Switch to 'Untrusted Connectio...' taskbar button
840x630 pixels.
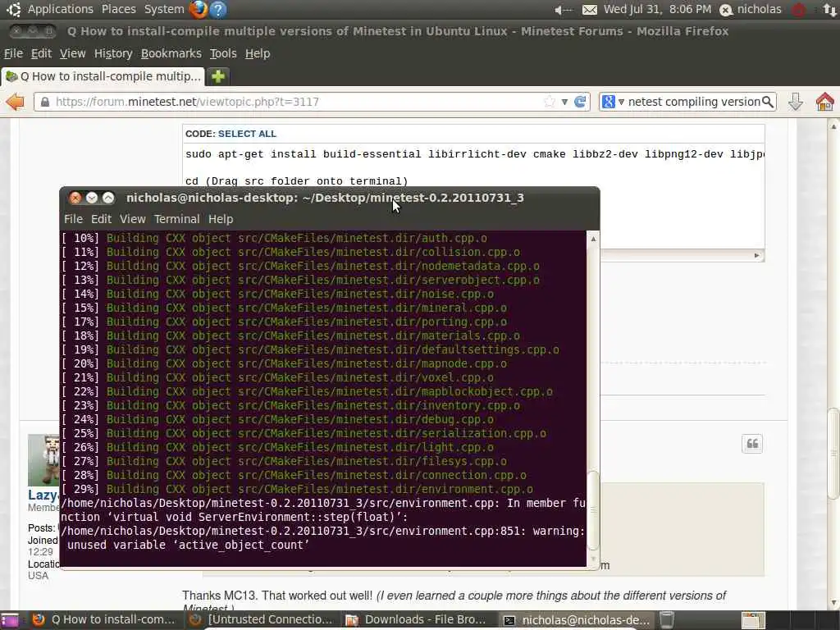tap(262, 620)
